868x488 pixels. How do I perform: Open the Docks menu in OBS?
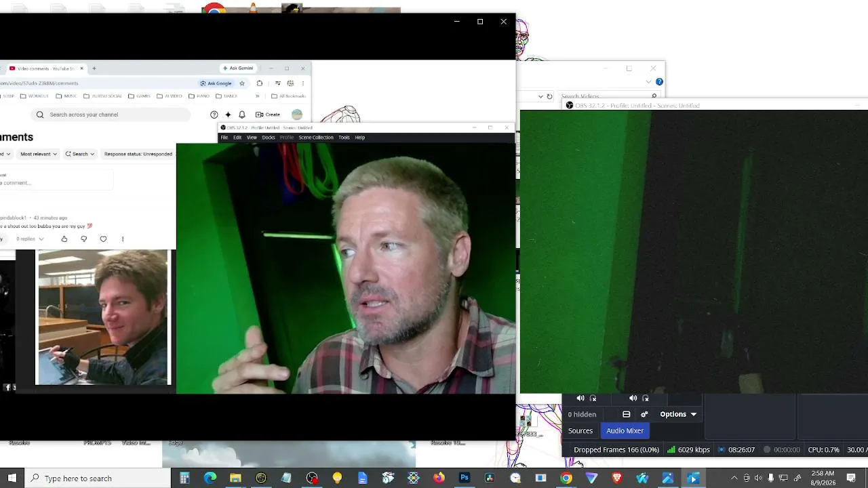pyautogui.click(x=269, y=138)
